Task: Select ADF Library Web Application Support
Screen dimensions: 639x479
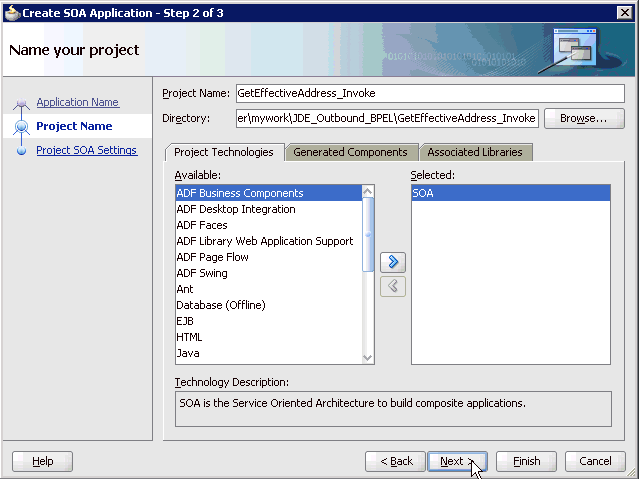Action: click(269, 241)
